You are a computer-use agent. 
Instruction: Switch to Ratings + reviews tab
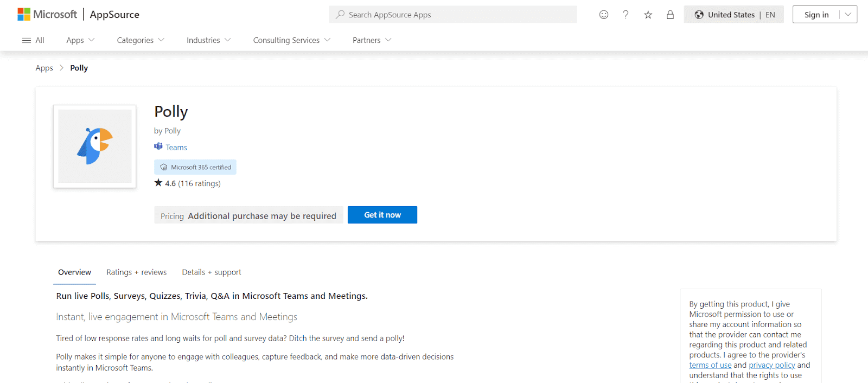coord(137,272)
